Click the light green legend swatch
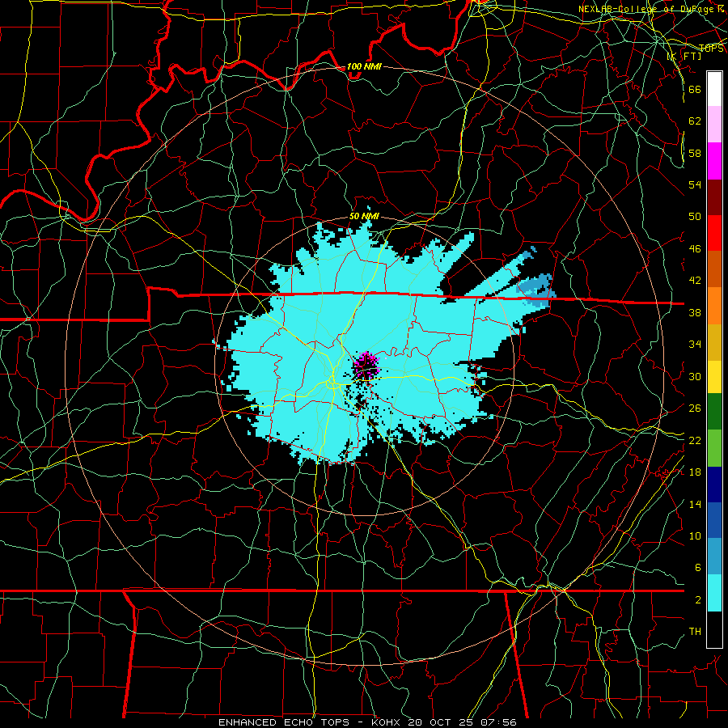Screen dimensions: 728x728 714,447
